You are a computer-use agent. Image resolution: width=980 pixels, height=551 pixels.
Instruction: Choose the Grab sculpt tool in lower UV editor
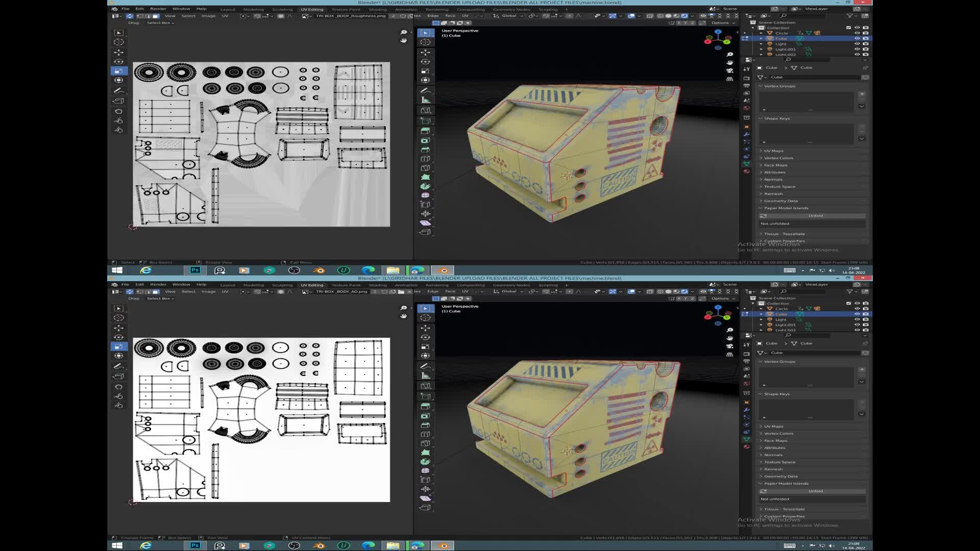(x=118, y=387)
